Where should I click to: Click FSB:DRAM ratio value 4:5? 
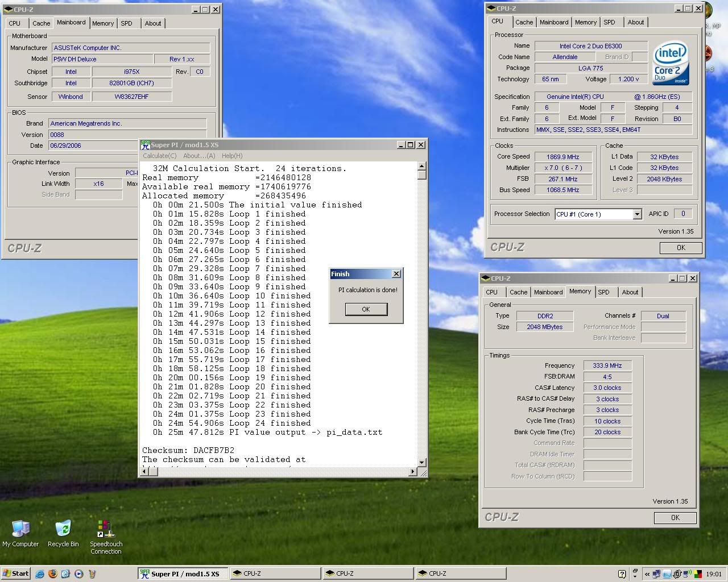[607, 377]
